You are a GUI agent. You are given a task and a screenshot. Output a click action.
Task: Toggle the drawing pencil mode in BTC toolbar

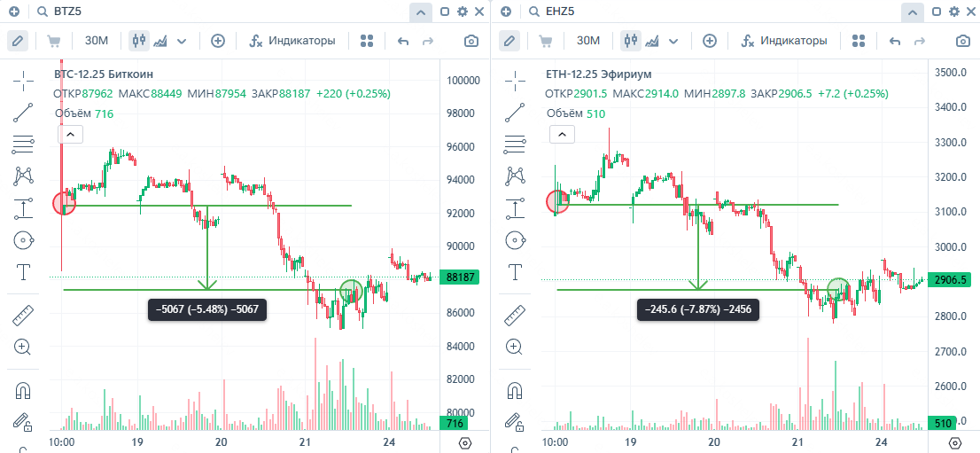19,41
